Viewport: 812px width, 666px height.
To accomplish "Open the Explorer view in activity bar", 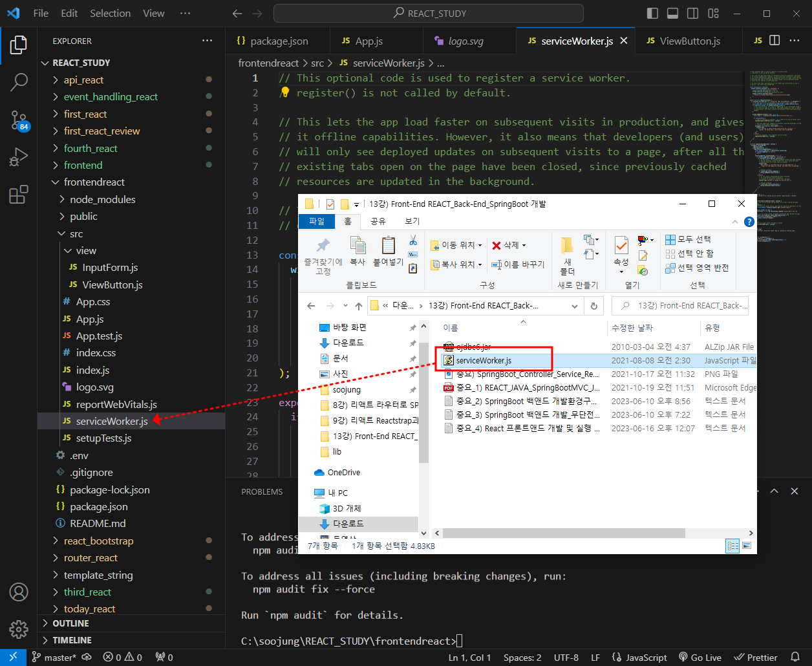I will coord(19,45).
